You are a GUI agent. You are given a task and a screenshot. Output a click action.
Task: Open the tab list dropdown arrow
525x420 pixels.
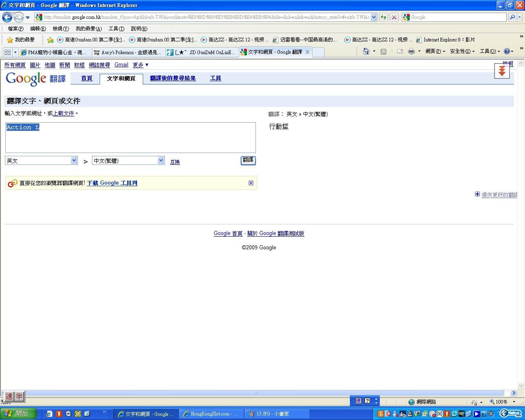[15, 52]
